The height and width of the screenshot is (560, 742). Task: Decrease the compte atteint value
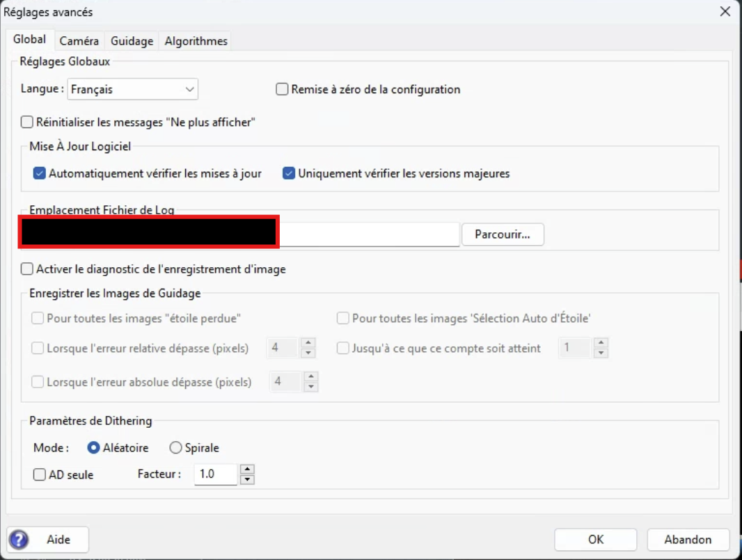tap(601, 353)
